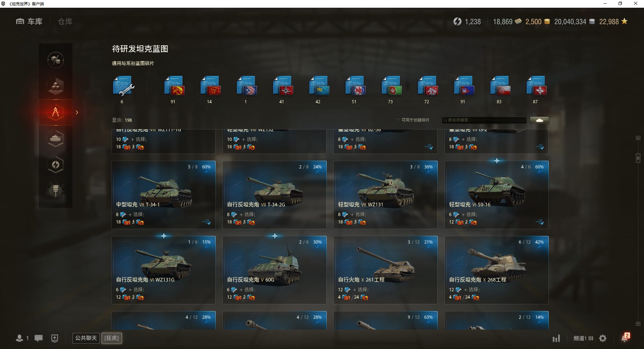644x349 pixels.
Task: Open the [狂虎] chat channel button
Action: [x=112, y=338]
